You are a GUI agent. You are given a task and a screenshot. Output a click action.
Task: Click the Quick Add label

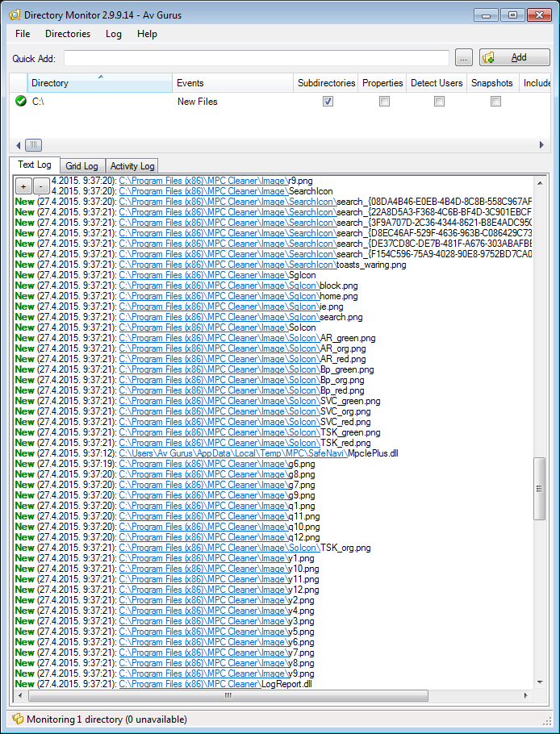(x=34, y=59)
